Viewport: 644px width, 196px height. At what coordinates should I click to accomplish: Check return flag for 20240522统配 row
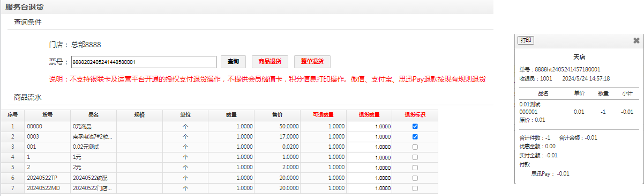coord(415,178)
